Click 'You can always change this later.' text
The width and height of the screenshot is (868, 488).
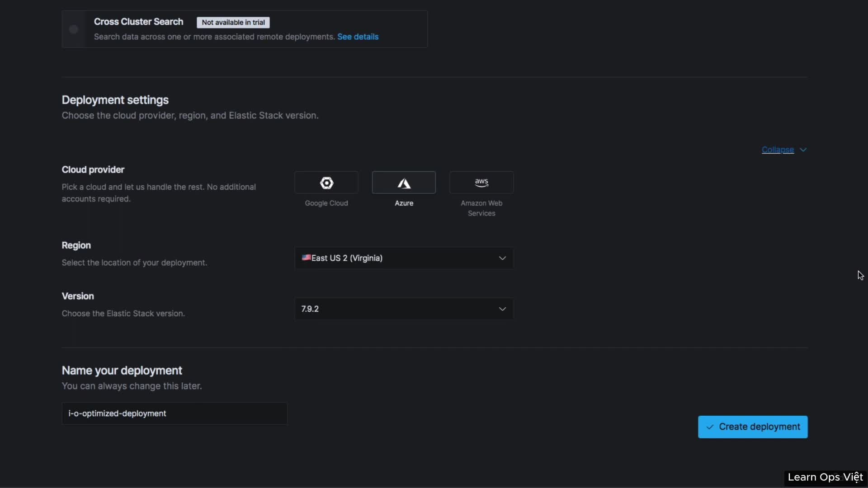pos(132,386)
